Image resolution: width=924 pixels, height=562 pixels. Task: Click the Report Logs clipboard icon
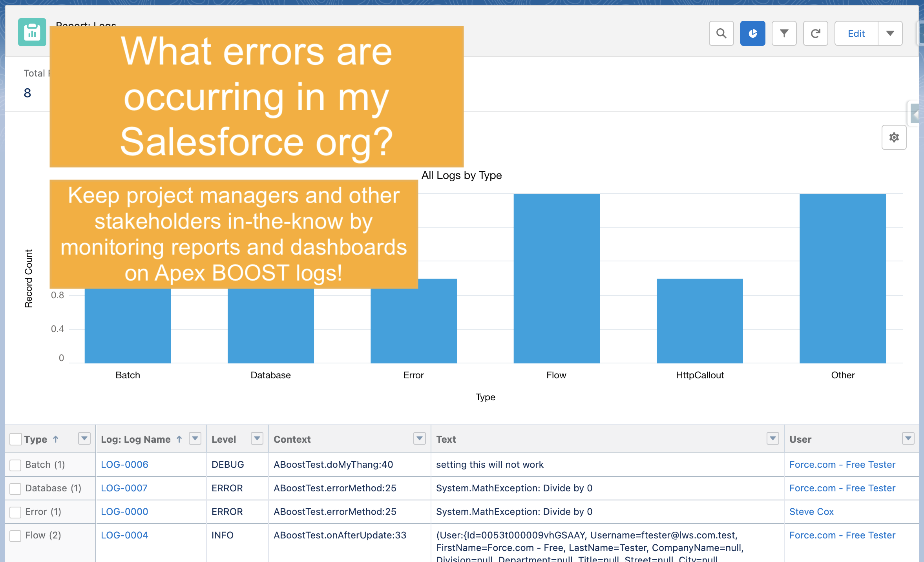(31, 32)
